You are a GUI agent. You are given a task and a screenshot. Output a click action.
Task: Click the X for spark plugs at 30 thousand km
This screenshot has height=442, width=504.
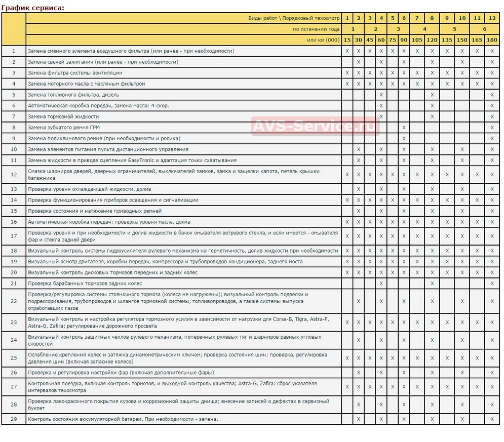coord(359,62)
